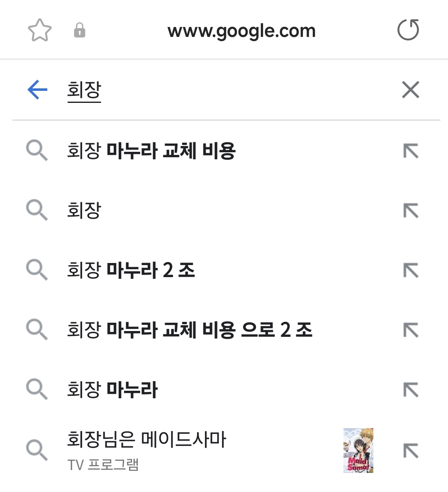The width and height of the screenshot is (448, 492).
Task: Fill query arrow for 회장 마누라 교체 비용
Action: click(411, 151)
